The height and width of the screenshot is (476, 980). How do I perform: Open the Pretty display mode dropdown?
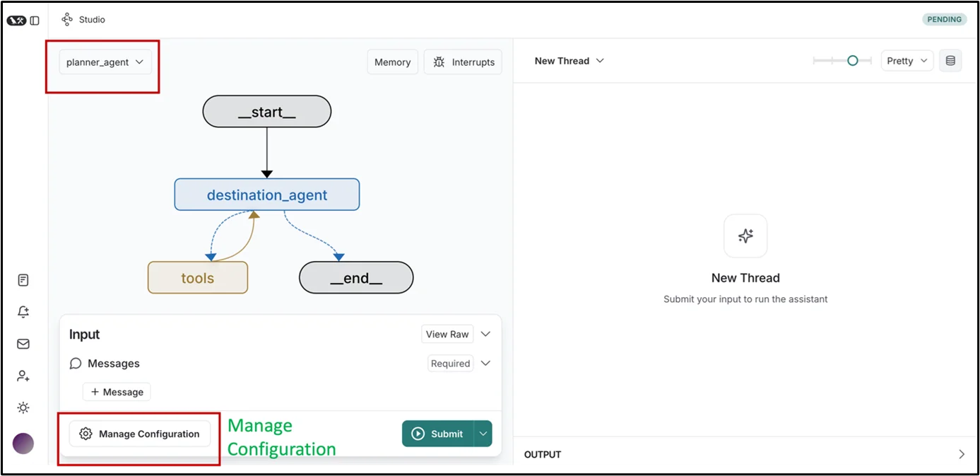pyautogui.click(x=907, y=61)
